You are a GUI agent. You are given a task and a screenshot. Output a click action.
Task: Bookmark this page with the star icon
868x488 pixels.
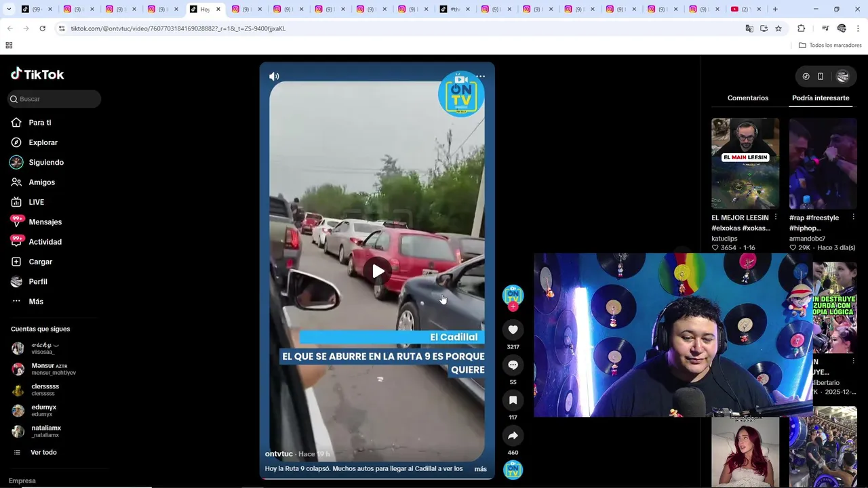tap(778, 28)
